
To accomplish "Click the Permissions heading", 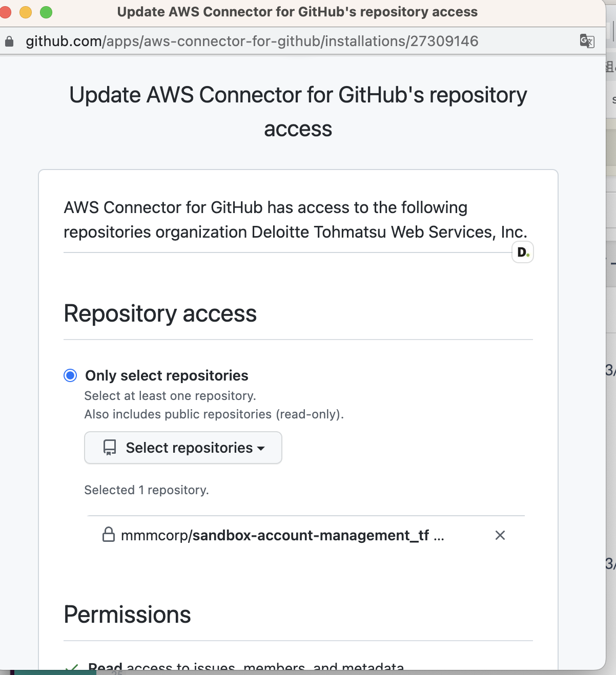I will click(x=128, y=615).
